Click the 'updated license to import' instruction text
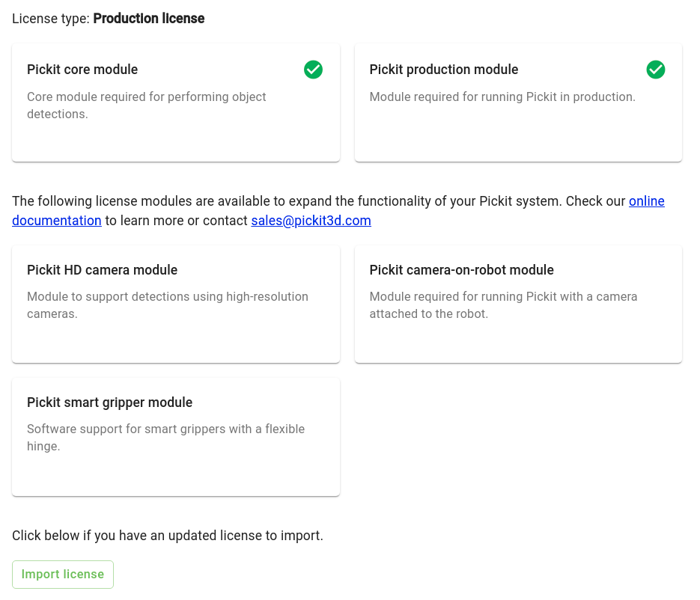Viewport: 700px width, 600px height. (168, 536)
